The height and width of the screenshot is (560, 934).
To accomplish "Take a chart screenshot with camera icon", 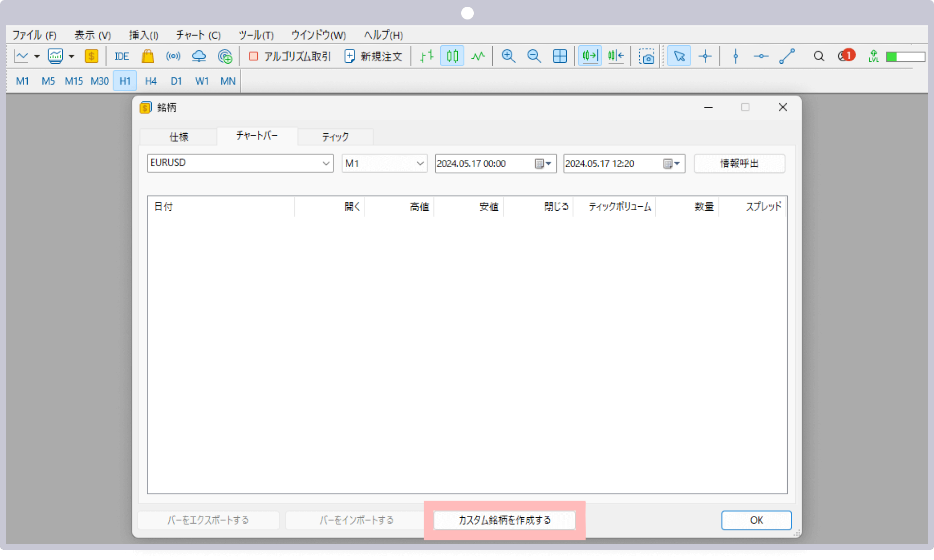I will tap(647, 56).
